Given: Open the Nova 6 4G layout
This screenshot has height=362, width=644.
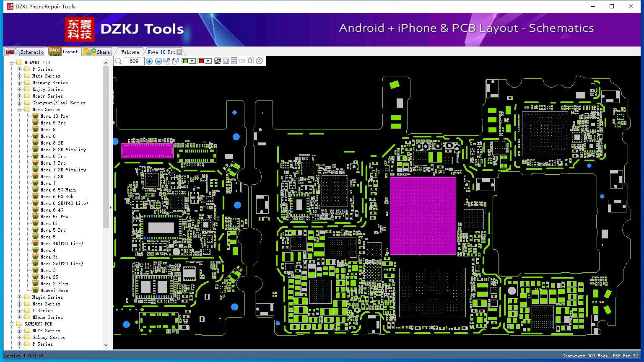Looking at the screenshot, I should pyautogui.click(x=52, y=210).
